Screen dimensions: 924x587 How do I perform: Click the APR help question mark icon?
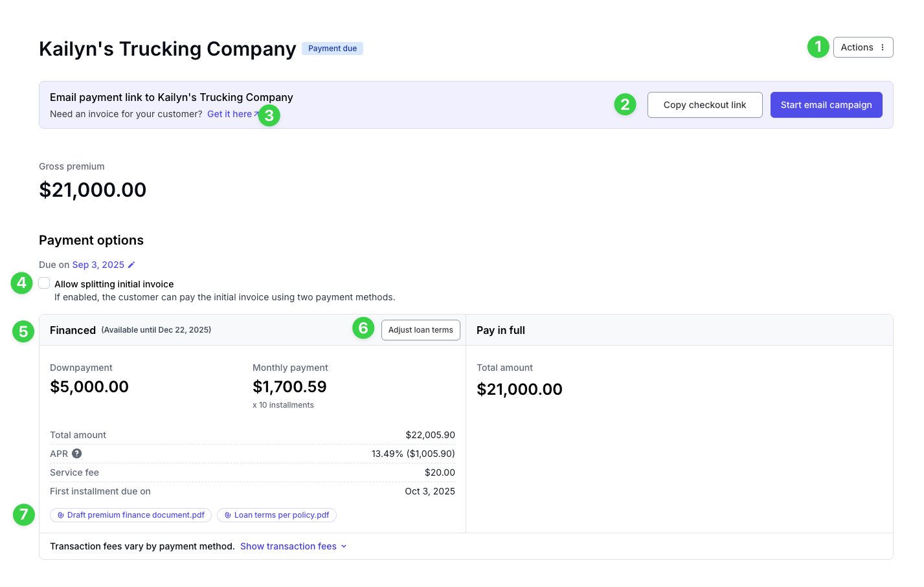click(x=76, y=454)
